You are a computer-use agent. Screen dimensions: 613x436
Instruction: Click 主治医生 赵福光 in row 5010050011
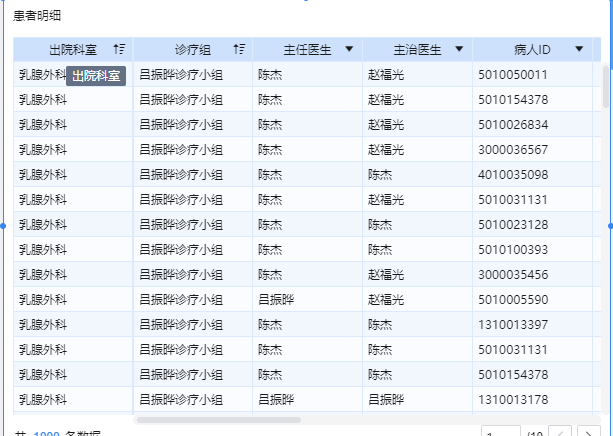pos(386,75)
